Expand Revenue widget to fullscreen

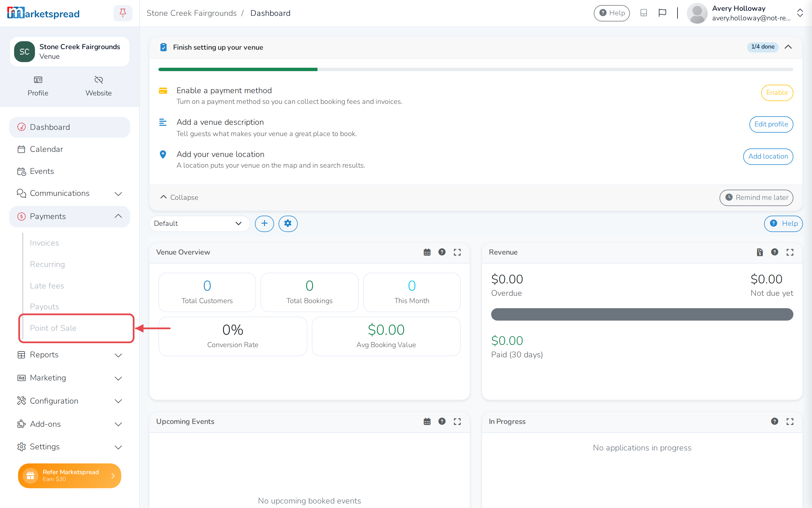790,252
